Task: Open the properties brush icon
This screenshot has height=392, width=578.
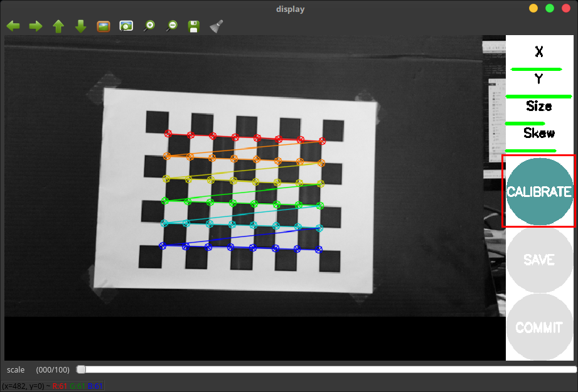Action: click(x=217, y=26)
